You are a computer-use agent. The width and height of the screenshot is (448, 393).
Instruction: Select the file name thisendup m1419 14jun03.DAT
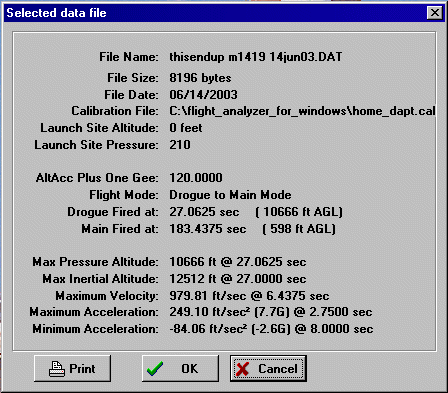[256, 57]
